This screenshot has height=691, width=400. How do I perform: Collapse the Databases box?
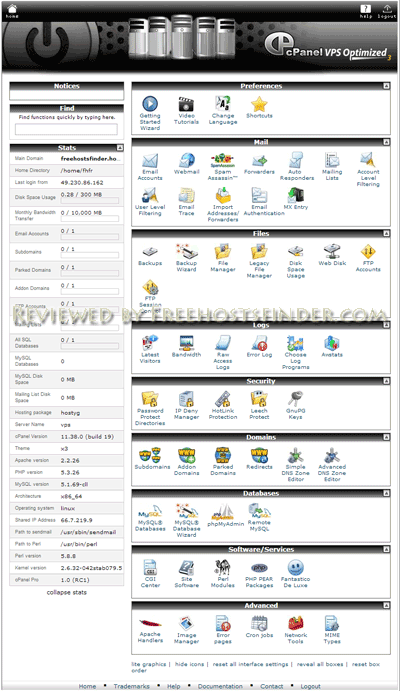click(386, 493)
